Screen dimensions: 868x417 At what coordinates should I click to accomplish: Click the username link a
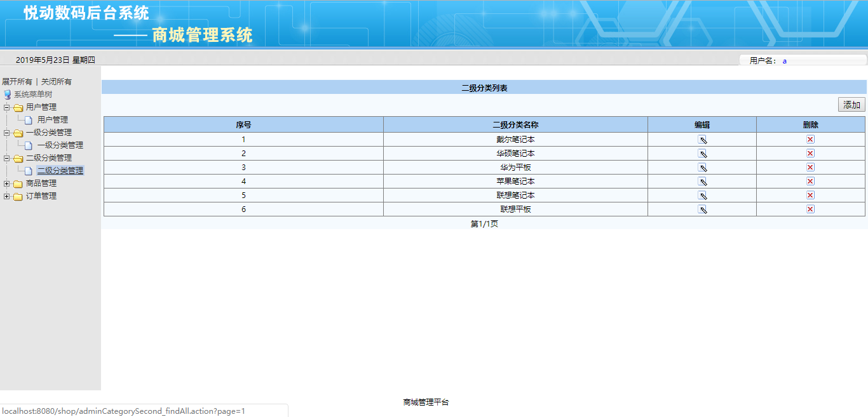pyautogui.click(x=785, y=61)
